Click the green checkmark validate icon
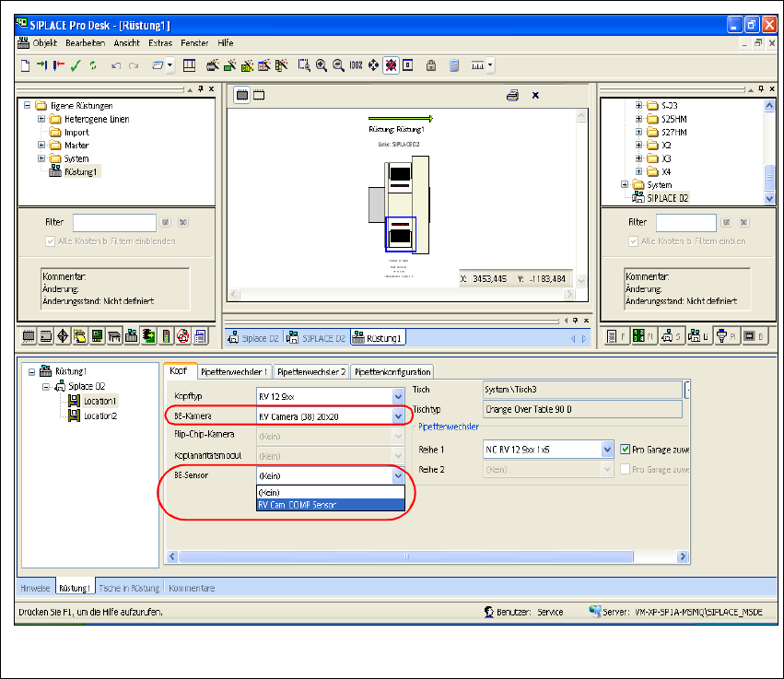 coord(76,65)
